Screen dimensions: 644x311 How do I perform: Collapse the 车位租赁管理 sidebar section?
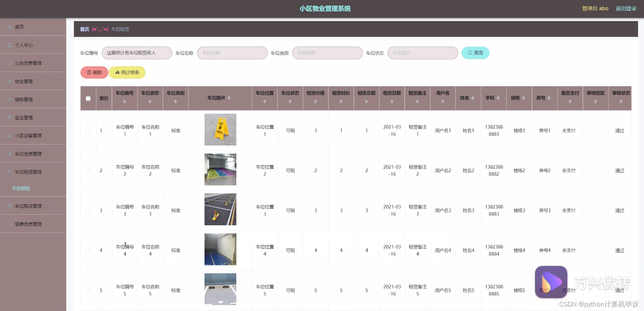tap(28, 171)
